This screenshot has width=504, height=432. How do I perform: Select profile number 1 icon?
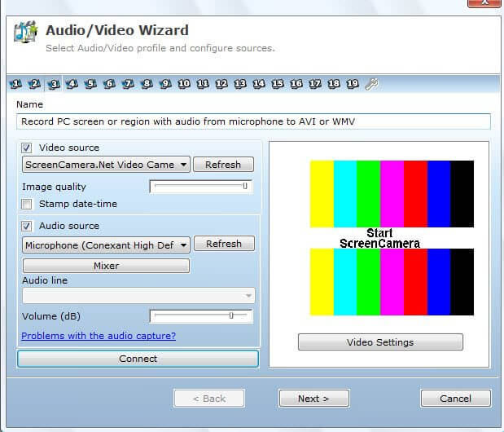pyautogui.click(x=15, y=84)
